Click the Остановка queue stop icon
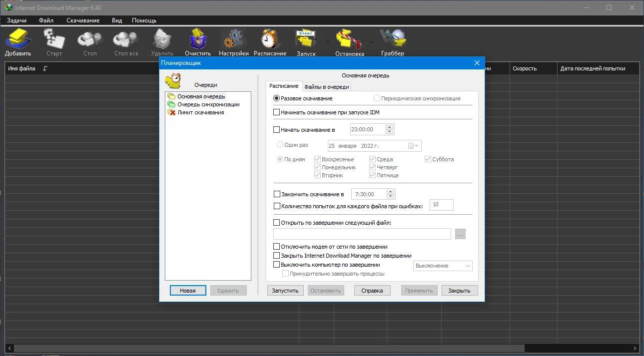Screen dimensions: 644x356 pyautogui.click(x=350, y=39)
